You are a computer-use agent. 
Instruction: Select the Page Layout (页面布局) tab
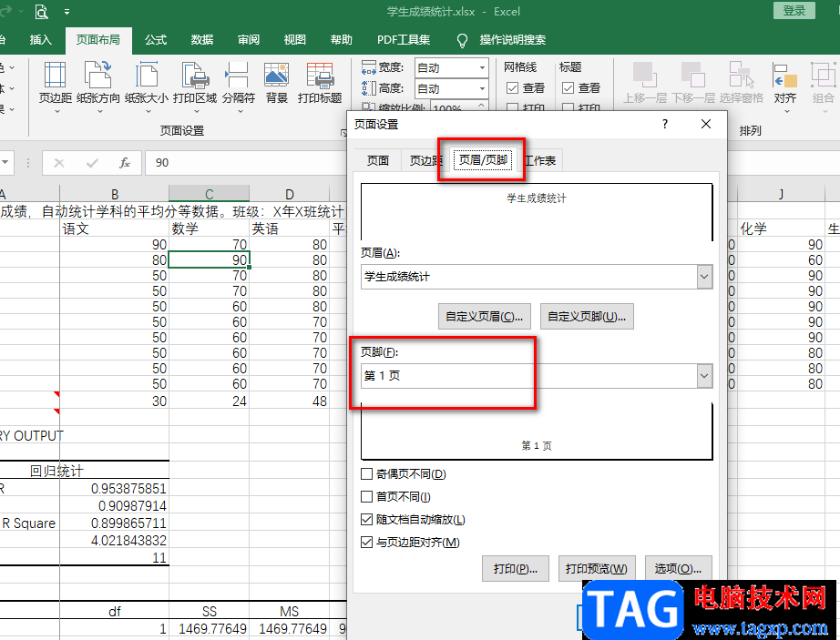pos(98,40)
